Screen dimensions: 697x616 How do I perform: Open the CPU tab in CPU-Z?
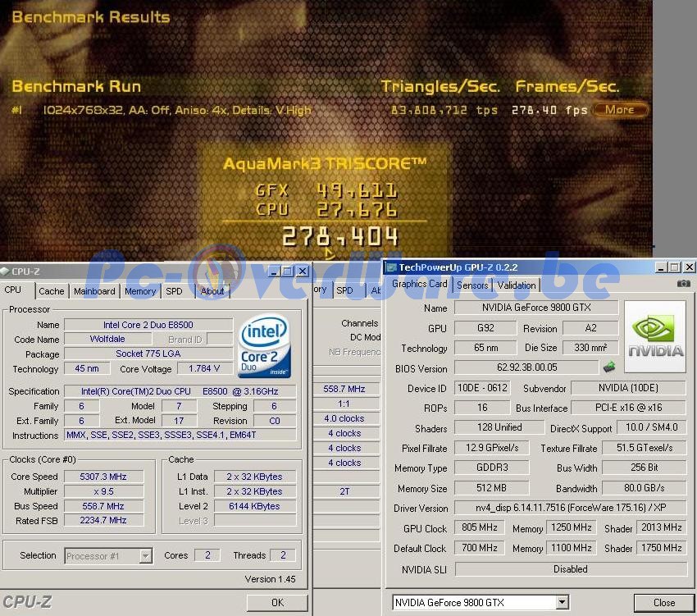(13, 290)
